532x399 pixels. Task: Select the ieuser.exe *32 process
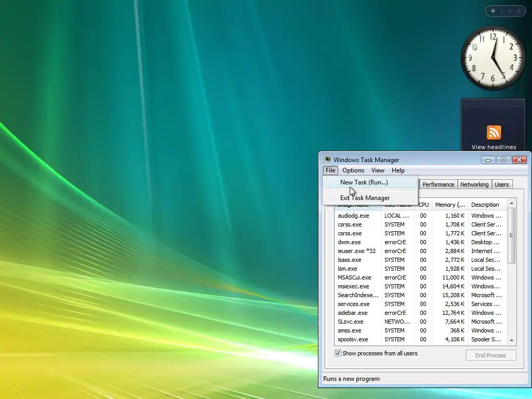point(421,251)
